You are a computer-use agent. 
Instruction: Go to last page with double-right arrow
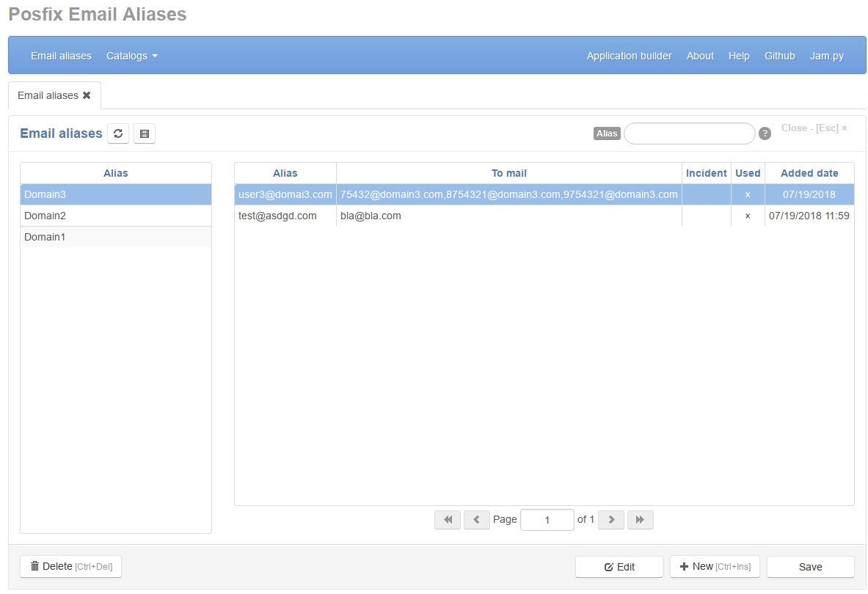coord(640,519)
